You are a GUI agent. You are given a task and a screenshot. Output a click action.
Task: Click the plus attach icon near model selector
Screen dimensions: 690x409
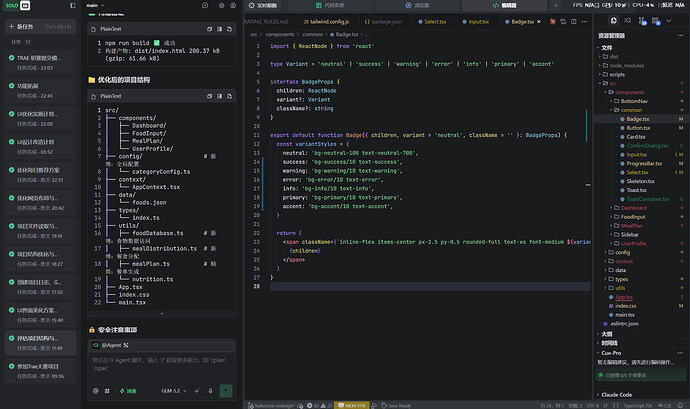[197, 391]
